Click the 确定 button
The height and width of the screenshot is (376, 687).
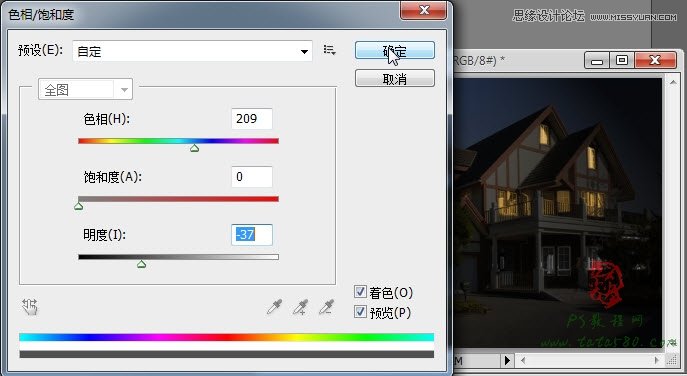pyautogui.click(x=395, y=50)
